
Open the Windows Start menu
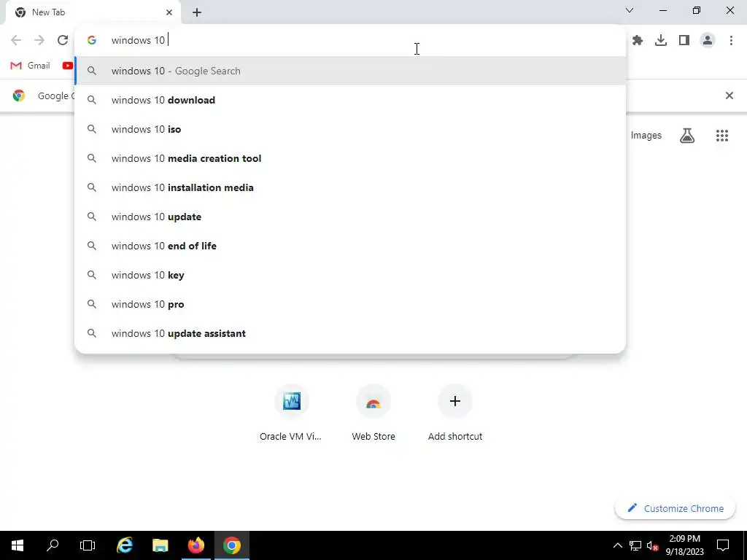point(18,545)
